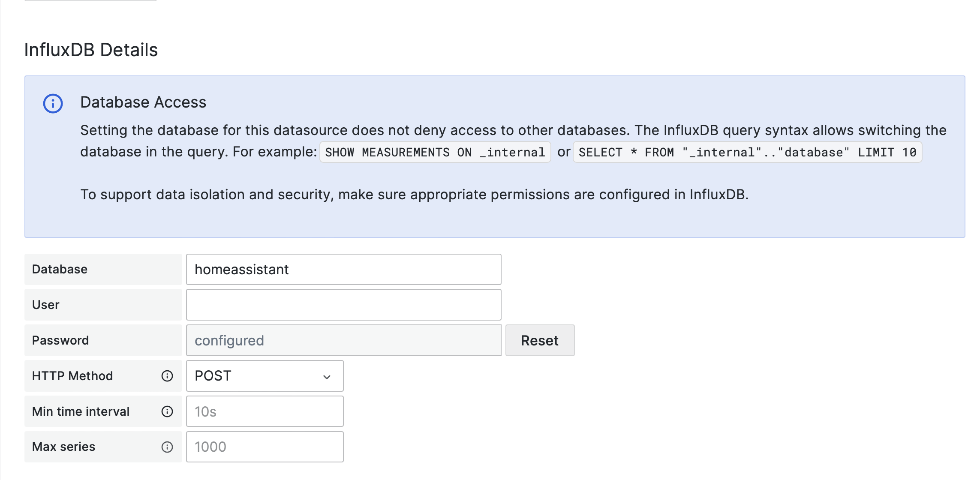Click the Max series info icon

(x=167, y=447)
